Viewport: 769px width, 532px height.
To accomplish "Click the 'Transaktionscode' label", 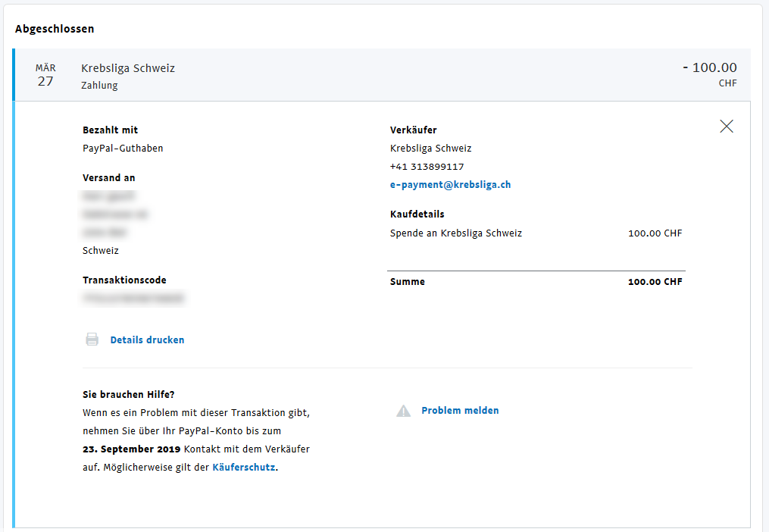I will (x=124, y=280).
